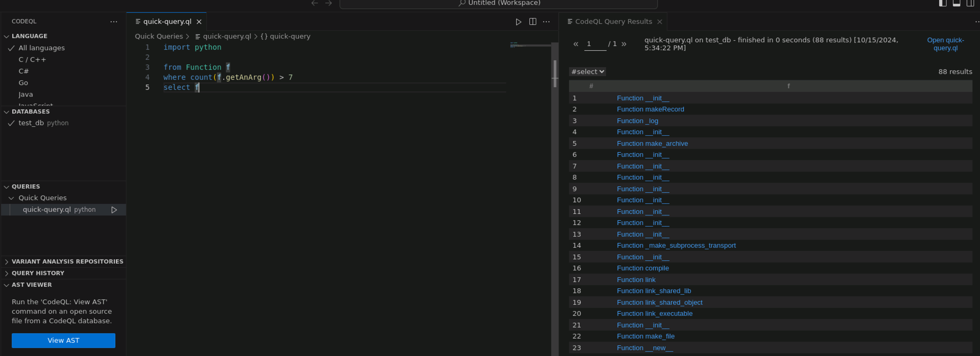Switch to CodeQL Query Results tab
The width and height of the screenshot is (980, 356).
tap(613, 22)
